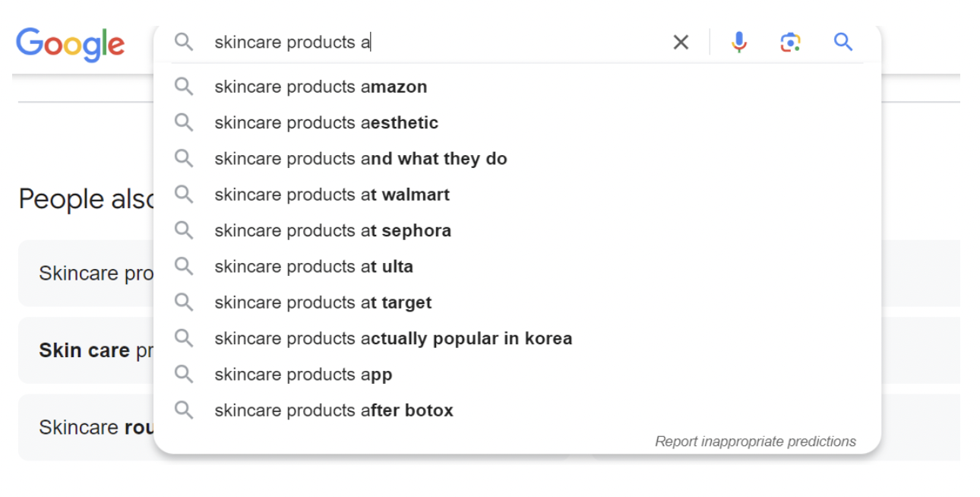Click the Google logo
Viewport: 980px width, 497px height.
(71, 44)
